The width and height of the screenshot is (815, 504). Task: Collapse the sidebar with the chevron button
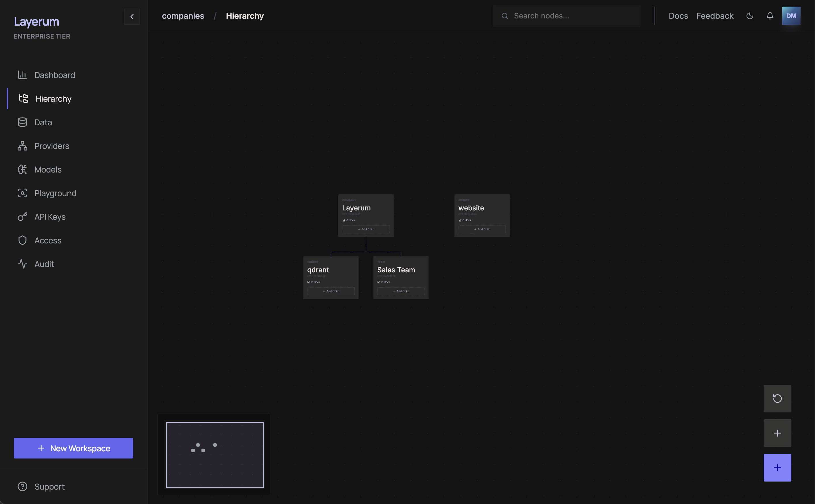[132, 17]
